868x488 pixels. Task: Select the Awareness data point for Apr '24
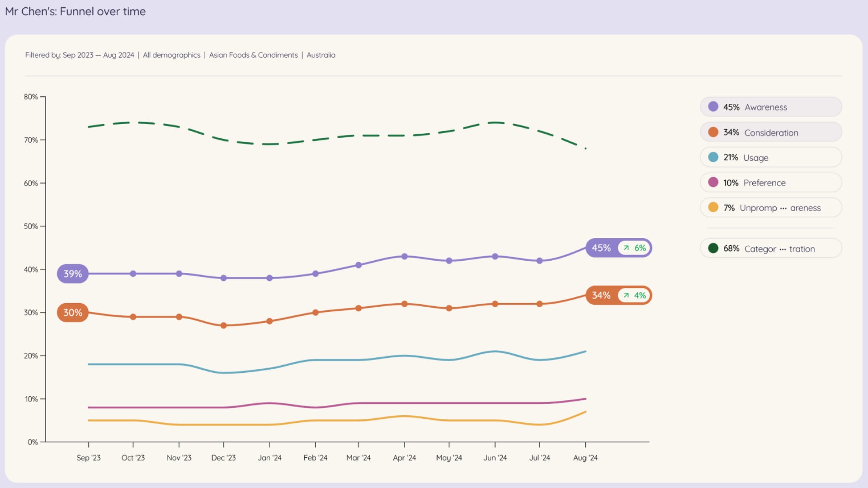pos(405,257)
